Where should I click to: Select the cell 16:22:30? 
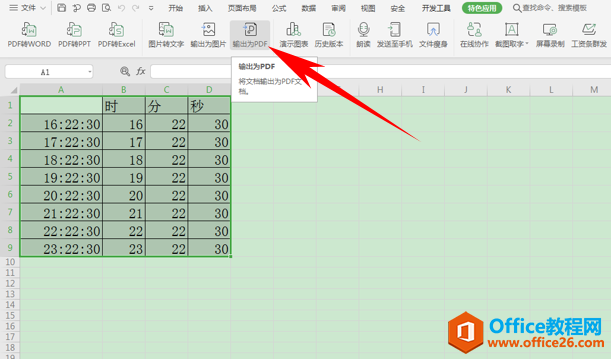[x=61, y=124]
